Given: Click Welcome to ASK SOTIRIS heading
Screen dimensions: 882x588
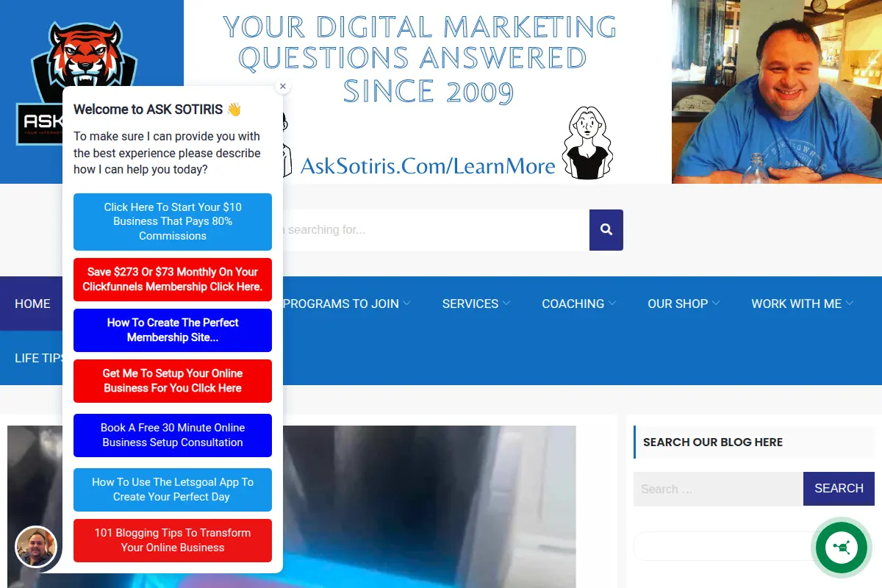Looking at the screenshot, I should tap(157, 110).
